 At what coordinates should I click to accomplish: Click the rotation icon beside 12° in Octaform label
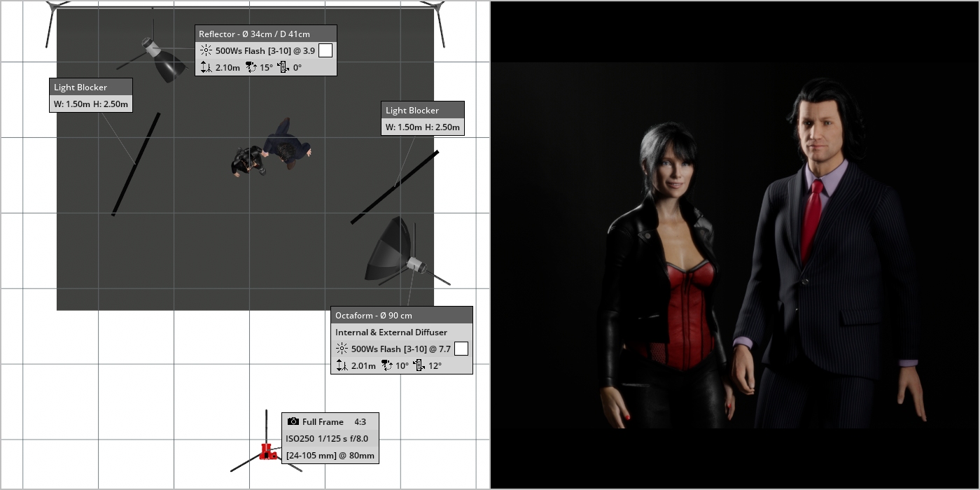click(x=419, y=365)
